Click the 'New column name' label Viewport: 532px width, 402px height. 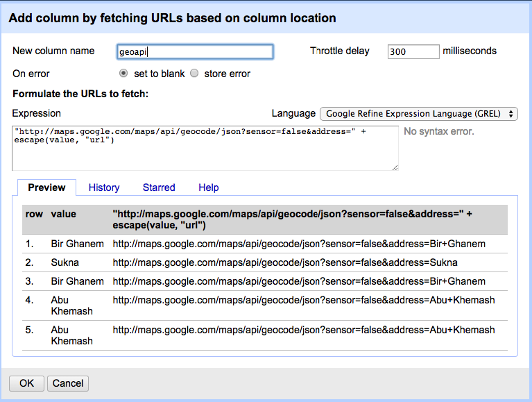click(53, 51)
